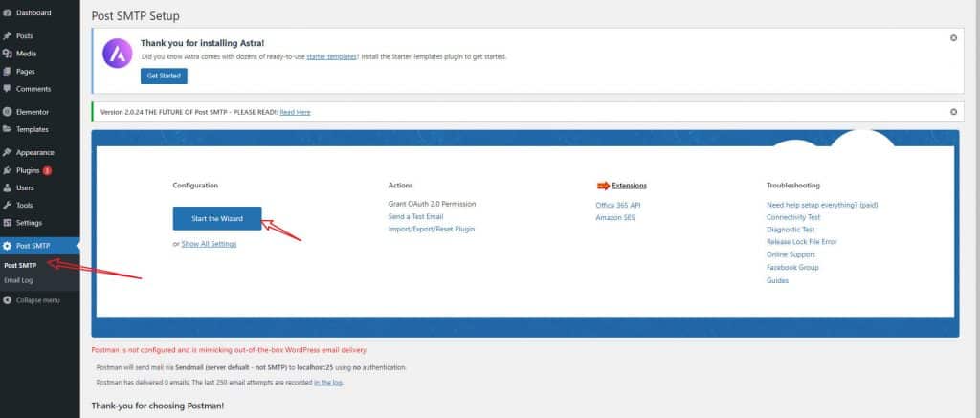Click the Users icon in sidebar
This screenshot has height=418, width=980.
tap(8, 187)
